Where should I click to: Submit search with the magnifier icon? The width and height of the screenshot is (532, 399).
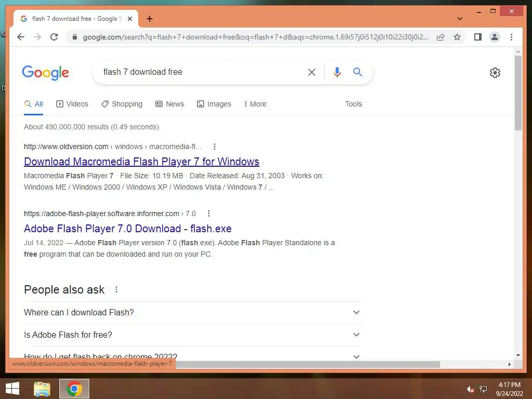[357, 72]
